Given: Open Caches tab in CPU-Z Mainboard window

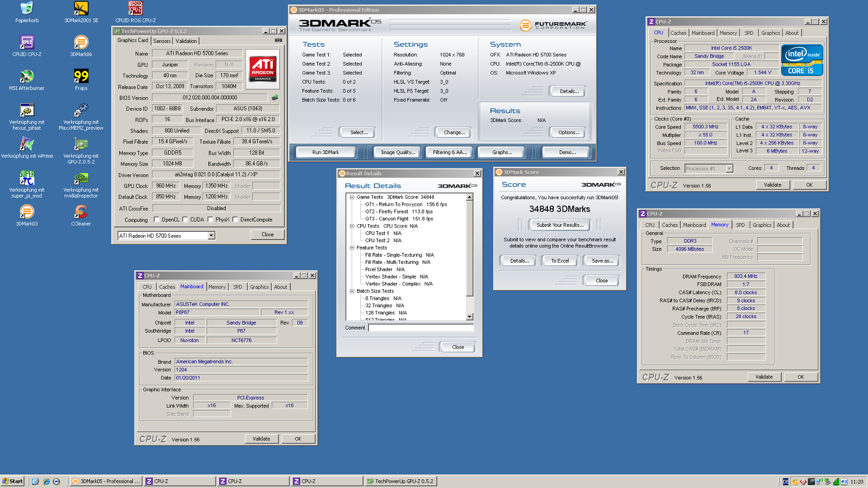Looking at the screenshot, I should (x=167, y=287).
